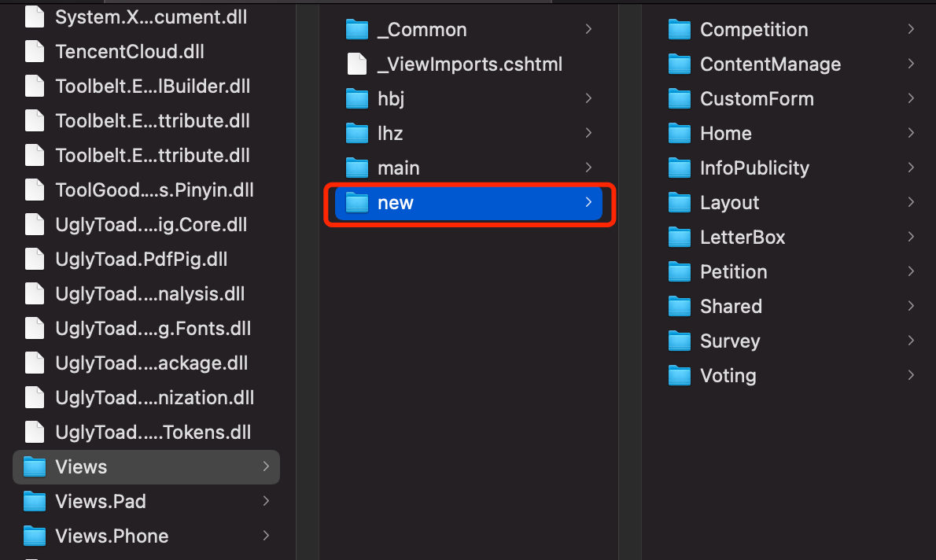Open the Shared folder
936x560 pixels.
[x=731, y=307]
